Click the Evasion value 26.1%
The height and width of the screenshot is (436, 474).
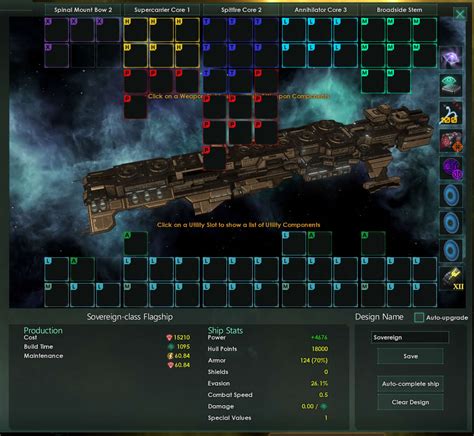pyautogui.click(x=319, y=383)
